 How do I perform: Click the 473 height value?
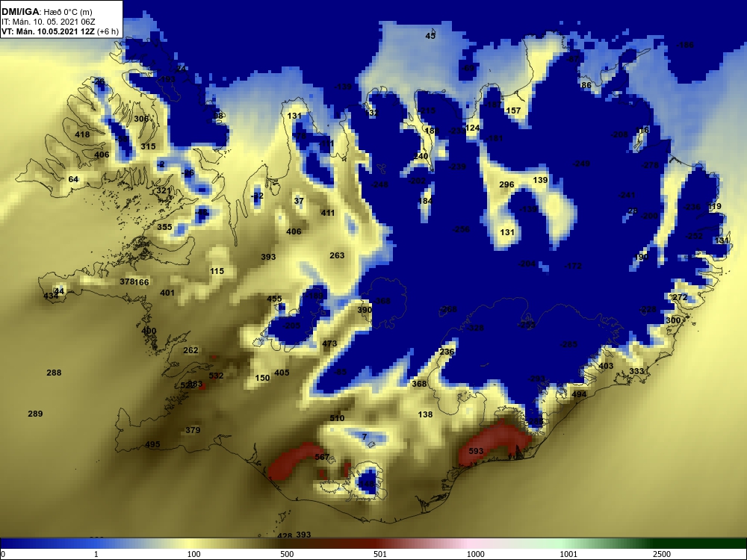(329, 343)
